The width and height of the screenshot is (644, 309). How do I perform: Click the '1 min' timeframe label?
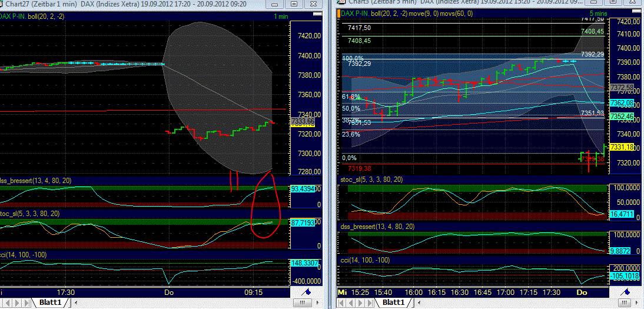pyautogui.click(x=281, y=16)
